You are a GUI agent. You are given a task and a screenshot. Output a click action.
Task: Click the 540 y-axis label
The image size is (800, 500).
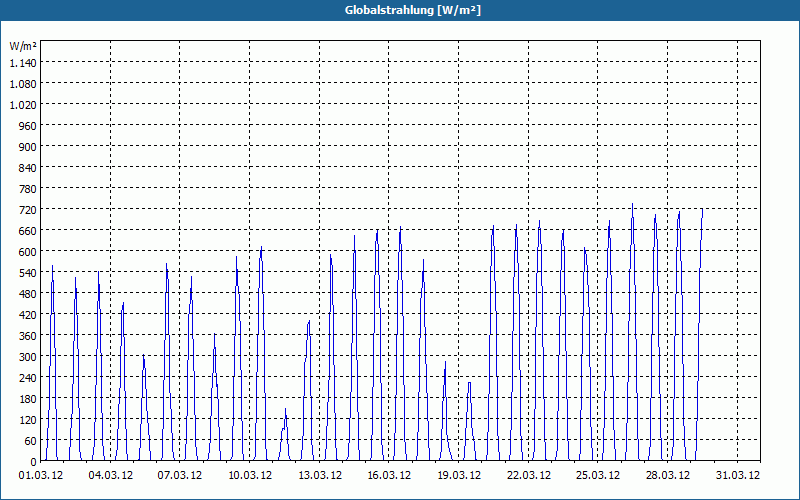tap(28, 273)
